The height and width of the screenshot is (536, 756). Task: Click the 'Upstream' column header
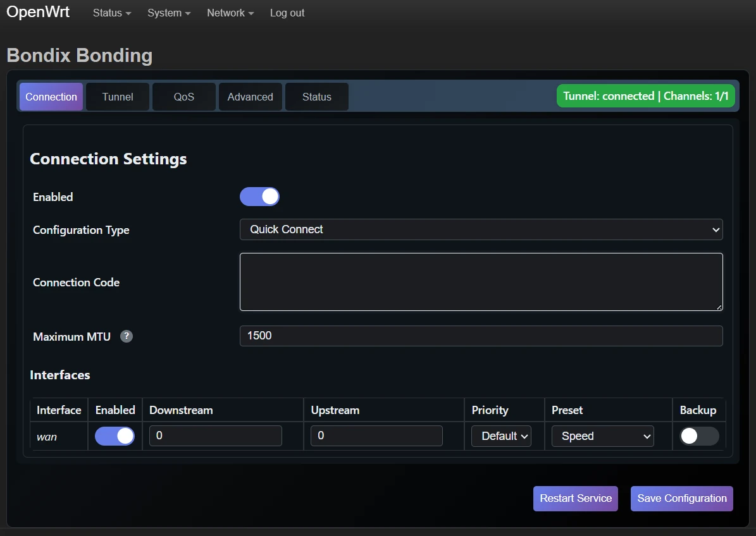[x=335, y=410]
